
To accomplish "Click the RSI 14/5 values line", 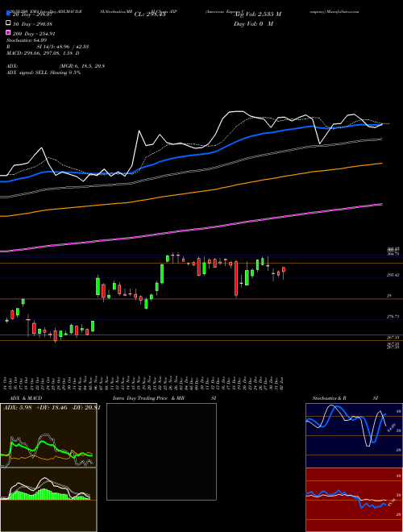I will pyautogui.click(x=48, y=47).
